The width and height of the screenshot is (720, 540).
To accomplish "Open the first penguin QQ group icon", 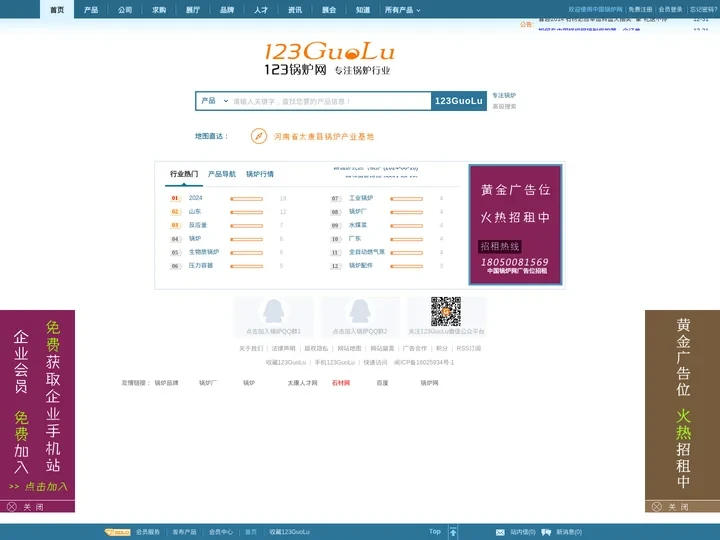I will [x=273, y=311].
